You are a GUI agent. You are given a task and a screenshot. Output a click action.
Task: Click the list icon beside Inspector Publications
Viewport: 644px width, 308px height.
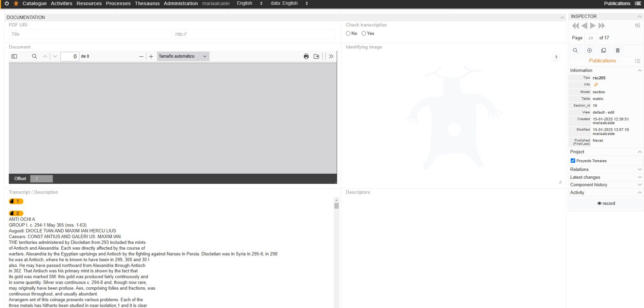638,61
